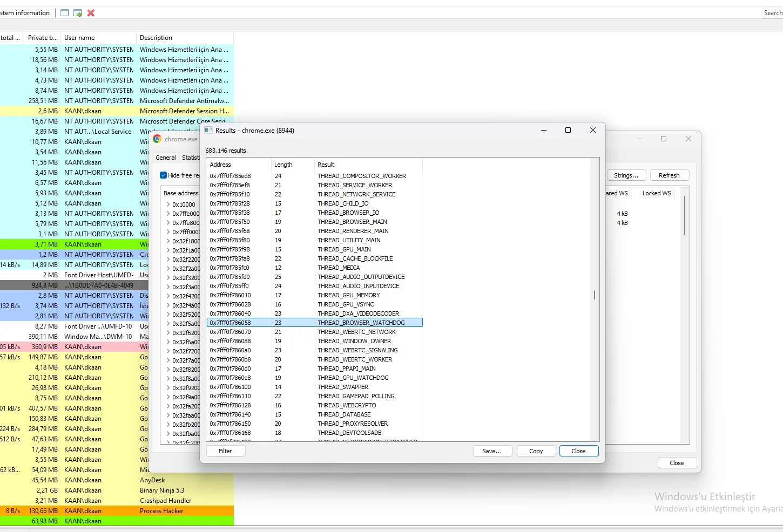Expand the 0x10000 base address row
The width and height of the screenshot is (783, 532).
click(168, 204)
